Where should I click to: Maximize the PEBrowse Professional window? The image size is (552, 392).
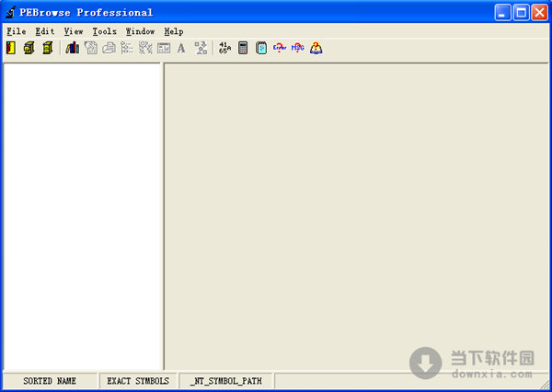(521, 13)
